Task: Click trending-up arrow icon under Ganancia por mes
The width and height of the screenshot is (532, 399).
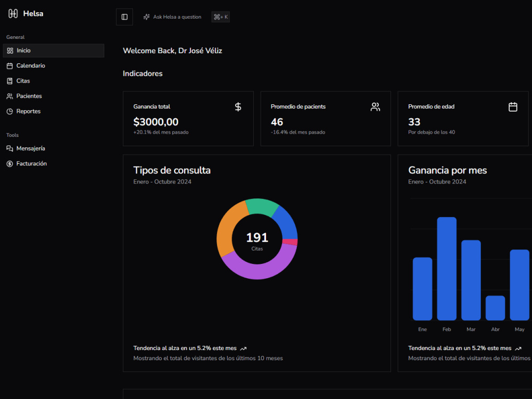Action: point(518,348)
